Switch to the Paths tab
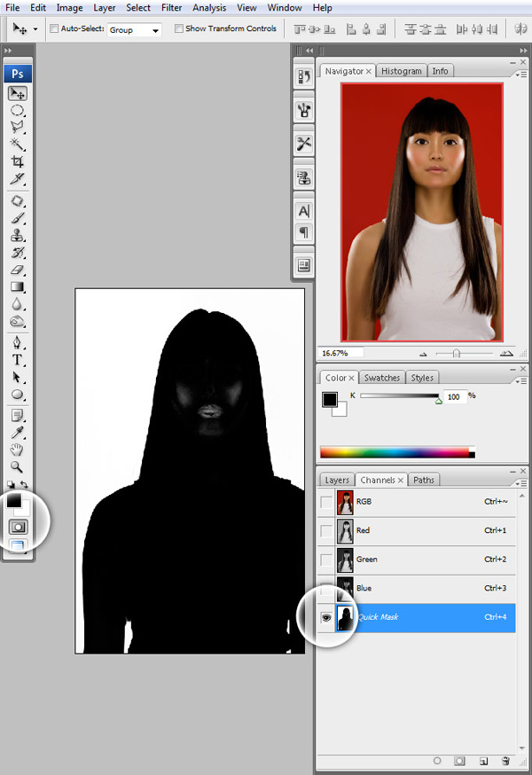This screenshot has width=532, height=775. pyautogui.click(x=423, y=480)
